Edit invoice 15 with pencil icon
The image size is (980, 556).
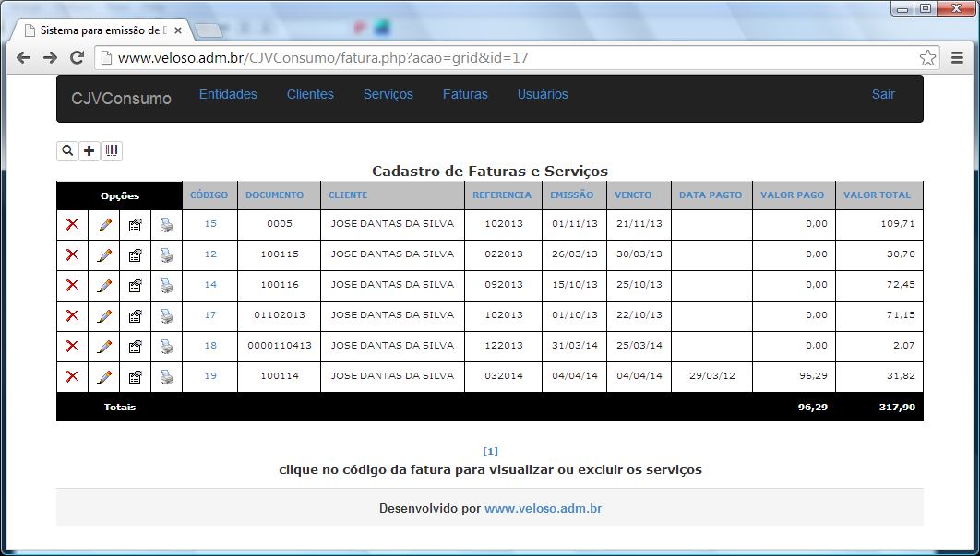103,224
